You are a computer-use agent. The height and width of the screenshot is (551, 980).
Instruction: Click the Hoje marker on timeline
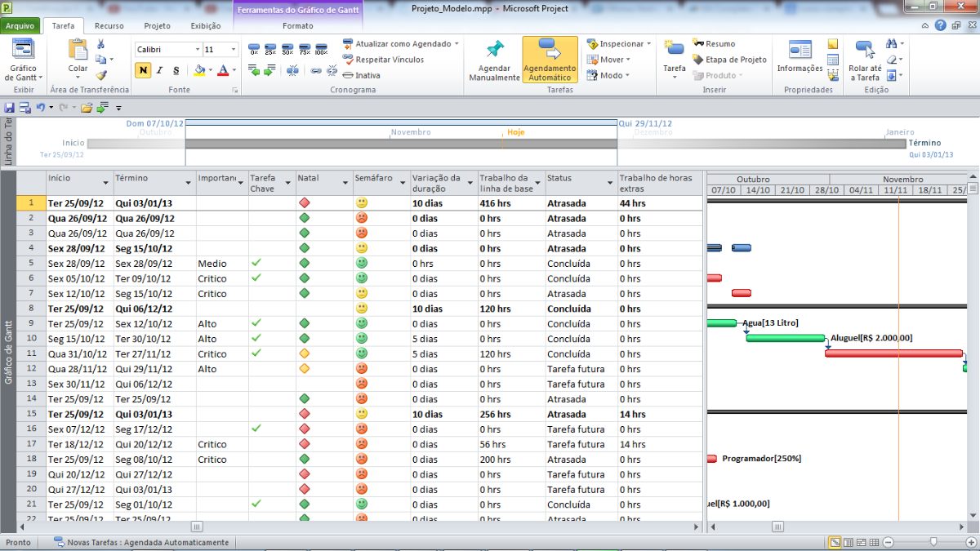point(516,131)
